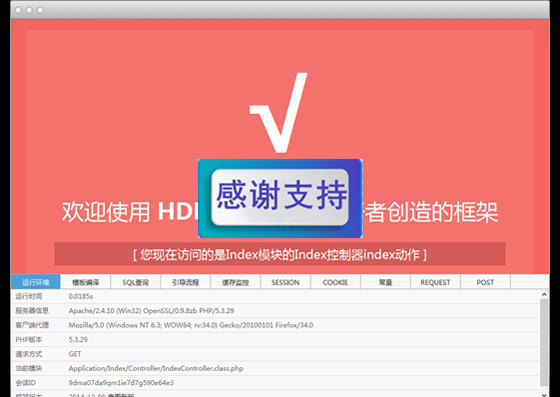Image resolution: width=560 pixels, height=397 pixels.
Task: Select the IndexController.class.php path value
Action: 156,368
